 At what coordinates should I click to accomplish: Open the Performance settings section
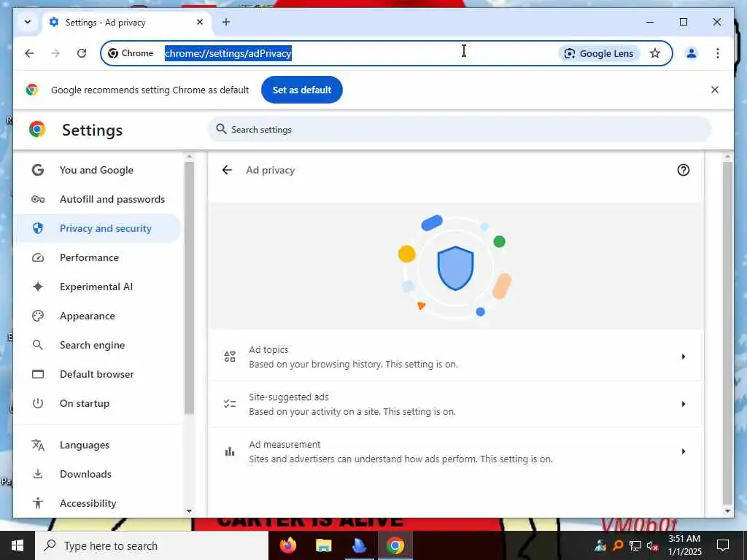point(98,257)
